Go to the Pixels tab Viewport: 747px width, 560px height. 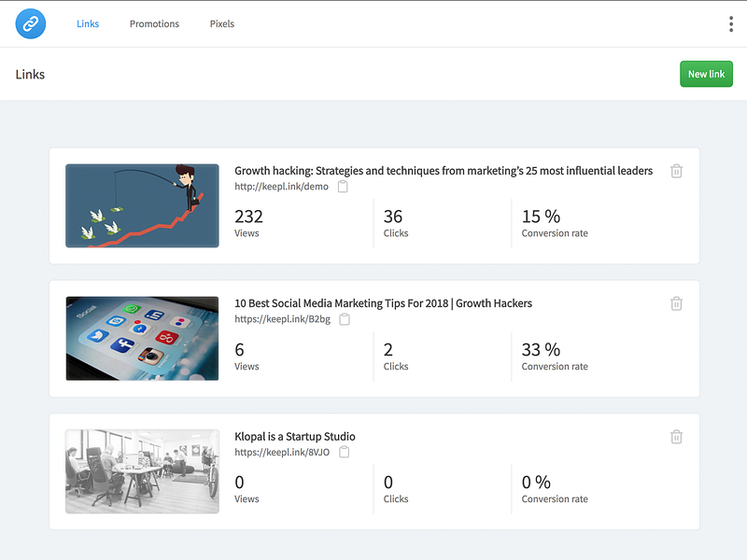[222, 24]
